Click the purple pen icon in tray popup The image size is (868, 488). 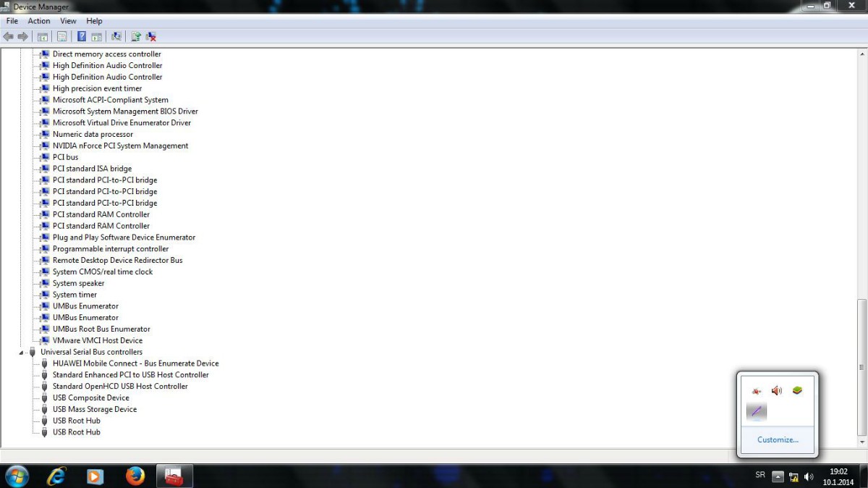click(757, 411)
